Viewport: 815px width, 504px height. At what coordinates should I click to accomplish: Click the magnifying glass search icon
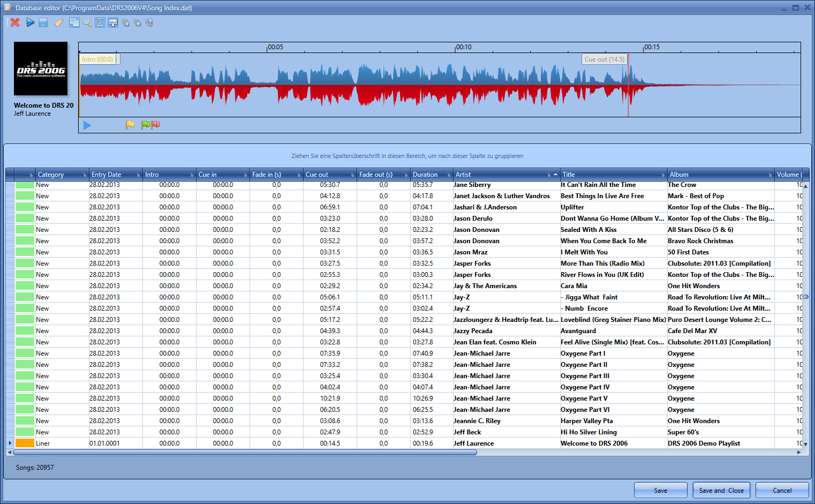(87, 22)
